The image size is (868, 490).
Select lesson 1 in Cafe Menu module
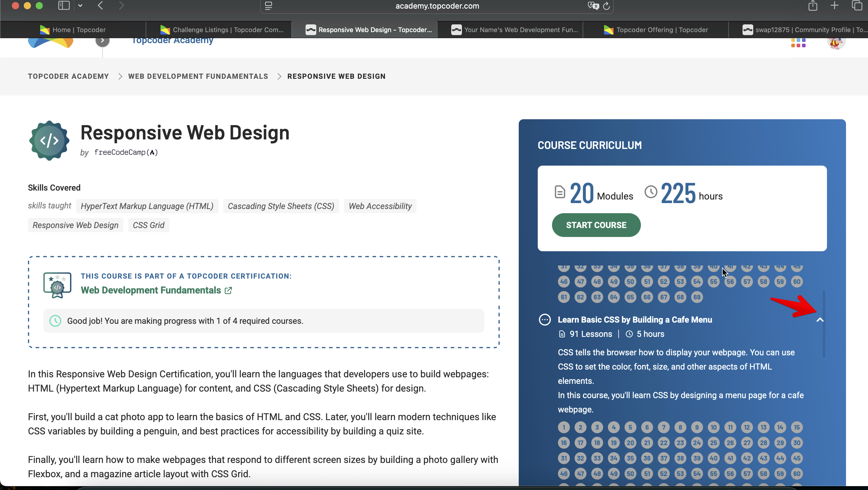click(564, 427)
